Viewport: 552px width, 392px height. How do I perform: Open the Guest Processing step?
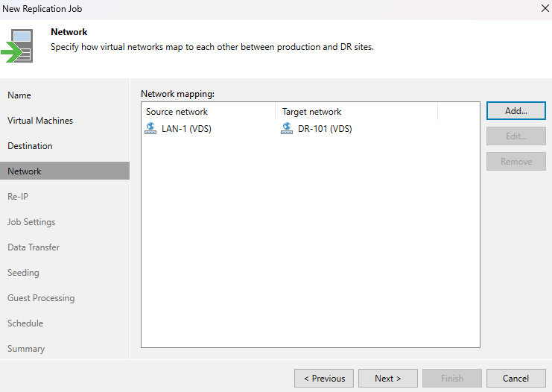click(41, 298)
